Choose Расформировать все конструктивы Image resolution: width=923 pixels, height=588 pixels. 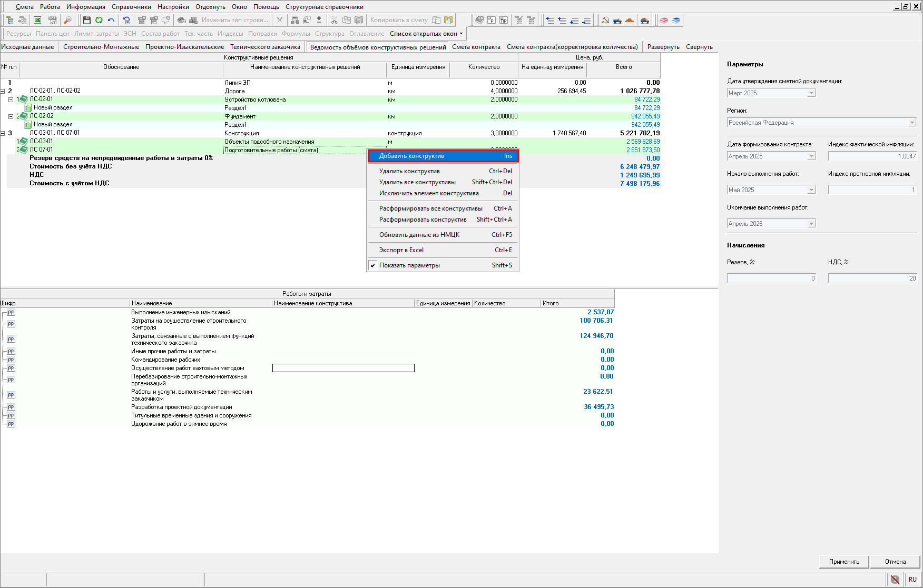[443, 208]
